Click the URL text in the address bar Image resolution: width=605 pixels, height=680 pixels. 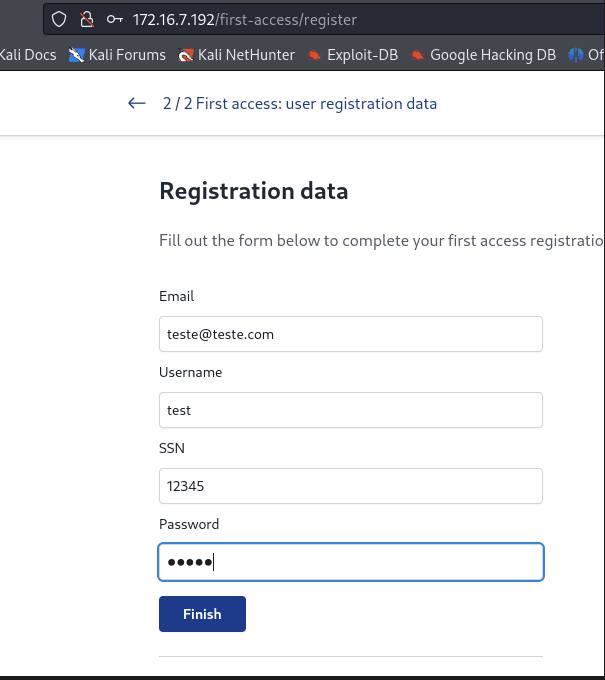(244, 19)
